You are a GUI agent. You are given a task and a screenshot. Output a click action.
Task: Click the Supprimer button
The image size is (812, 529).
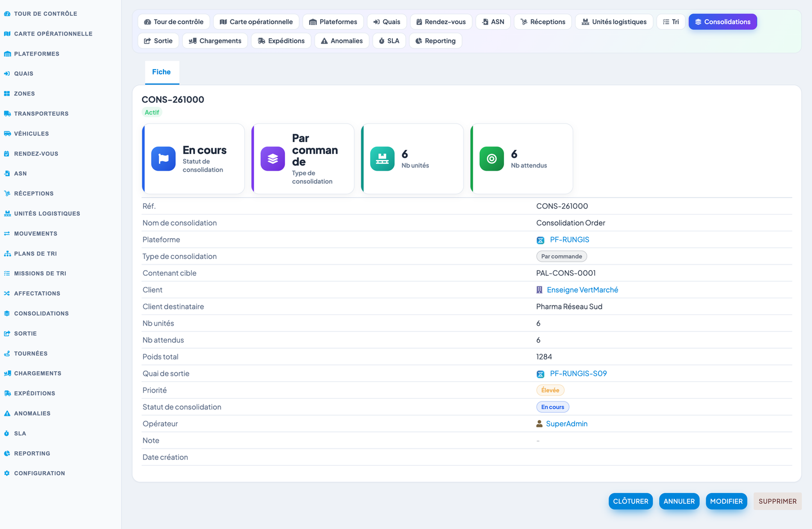(778, 501)
